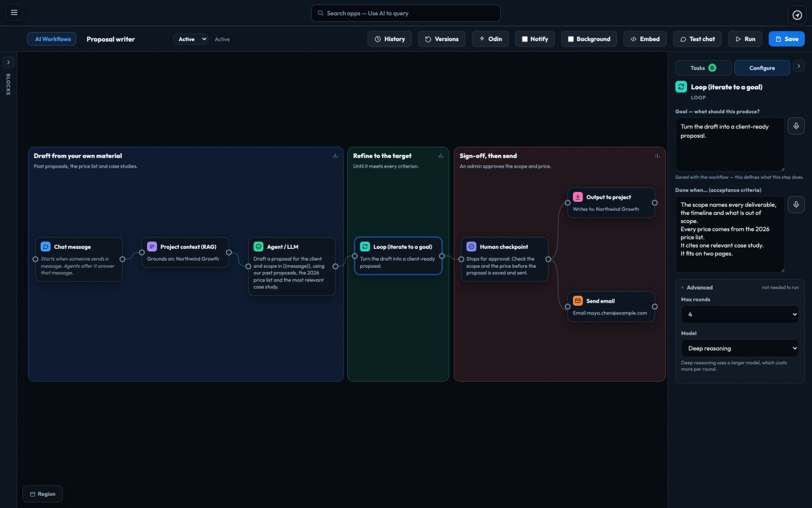Image resolution: width=812 pixels, height=508 pixels.
Task: Toggle the Background checkbox
Action: pos(571,39)
